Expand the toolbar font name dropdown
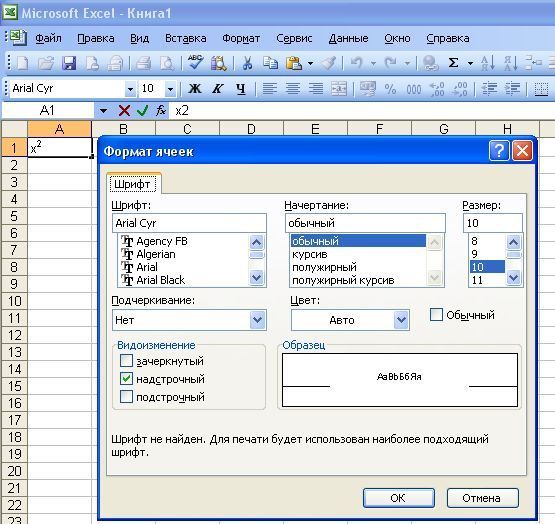Viewport: 555px width, 524px height. [x=130, y=89]
